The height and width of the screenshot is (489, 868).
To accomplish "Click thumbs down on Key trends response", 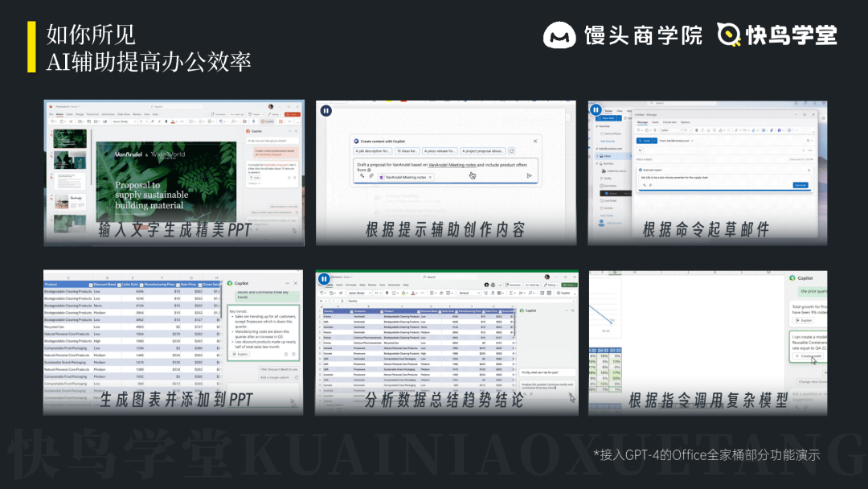I will tap(293, 354).
